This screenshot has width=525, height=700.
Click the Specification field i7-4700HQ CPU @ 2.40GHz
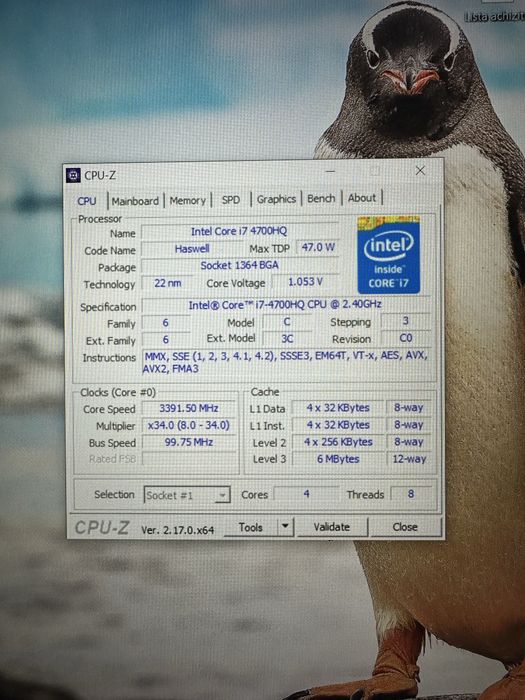285,304
